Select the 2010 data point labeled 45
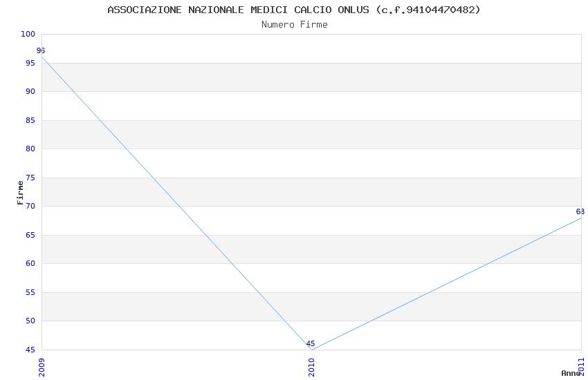The image size is (588, 380). coord(311,343)
